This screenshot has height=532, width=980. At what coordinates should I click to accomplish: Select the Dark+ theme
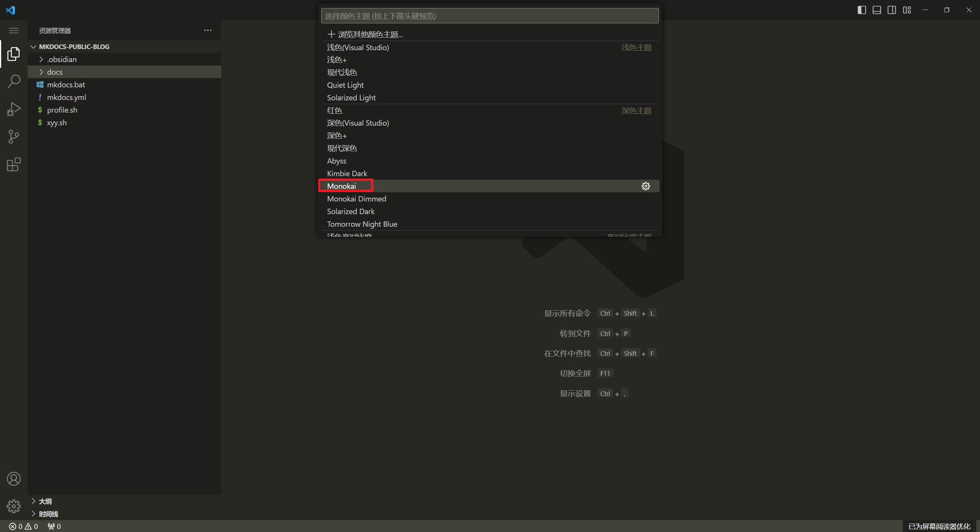click(x=490, y=136)
